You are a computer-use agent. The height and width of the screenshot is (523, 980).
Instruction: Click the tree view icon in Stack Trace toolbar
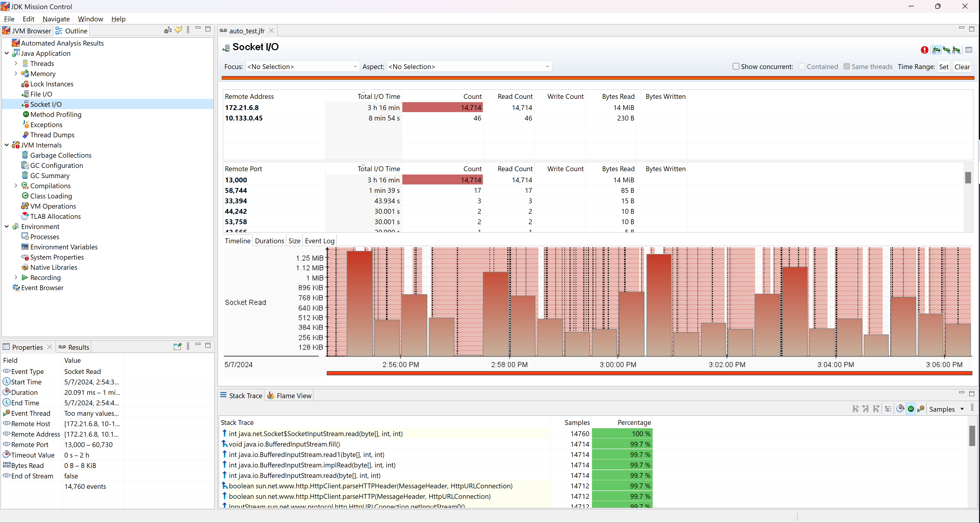point(888,409)
